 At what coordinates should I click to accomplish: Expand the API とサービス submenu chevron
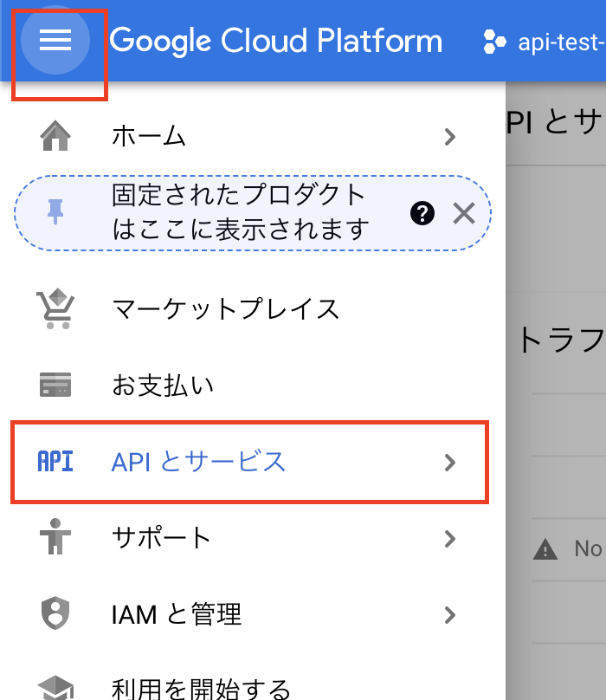click(x=450, y=463)
